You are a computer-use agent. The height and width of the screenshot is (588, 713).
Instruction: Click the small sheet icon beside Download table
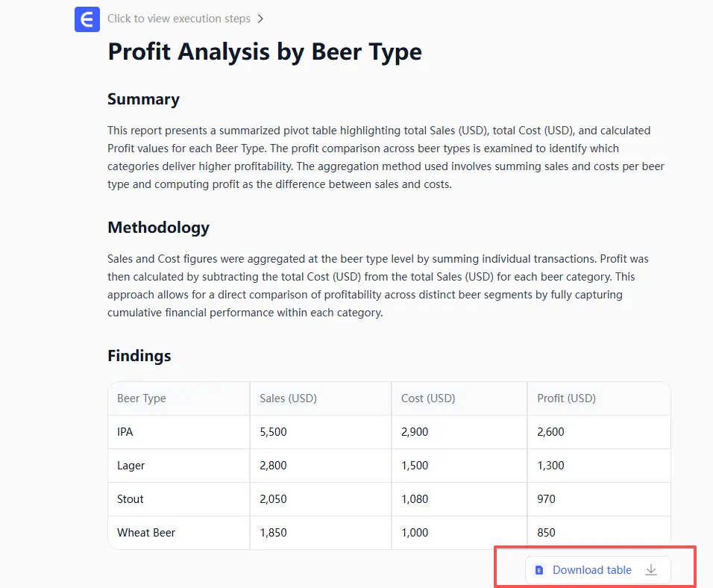(540, 570)
